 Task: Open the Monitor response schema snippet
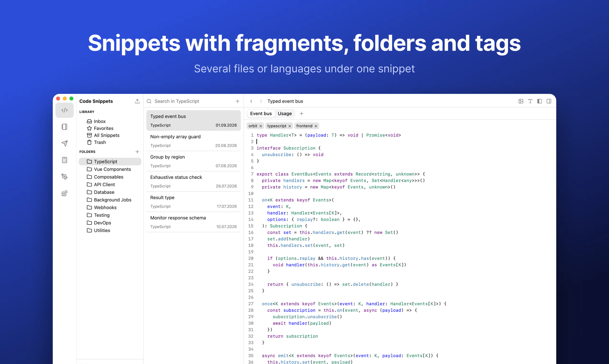tap(193, 222)
